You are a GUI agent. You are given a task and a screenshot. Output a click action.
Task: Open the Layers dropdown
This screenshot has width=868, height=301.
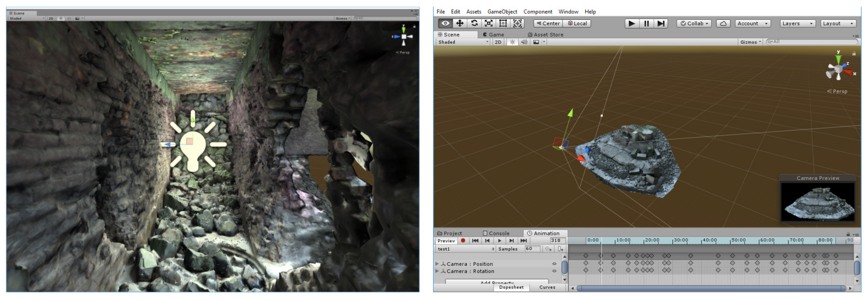point(797,23)
